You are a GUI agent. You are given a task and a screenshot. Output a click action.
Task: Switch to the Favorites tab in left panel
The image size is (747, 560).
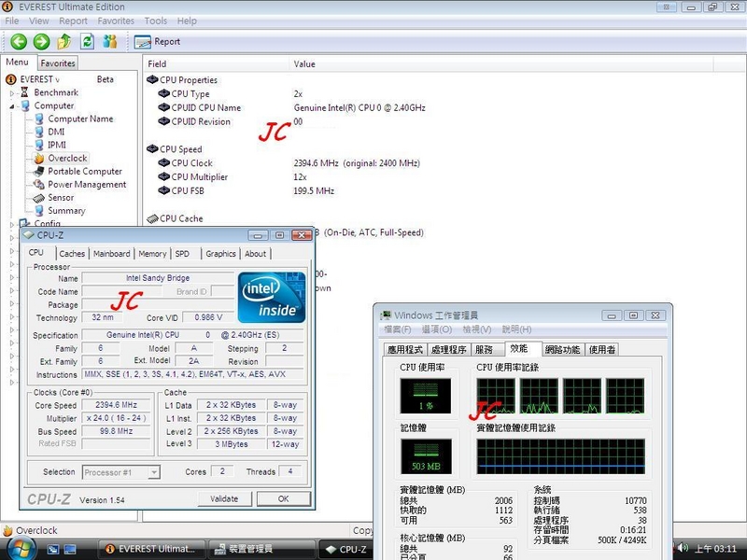58,63
